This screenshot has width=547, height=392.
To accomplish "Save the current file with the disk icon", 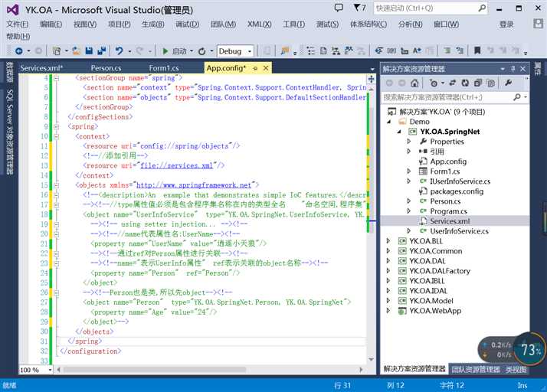I will (x=89, y=51).
